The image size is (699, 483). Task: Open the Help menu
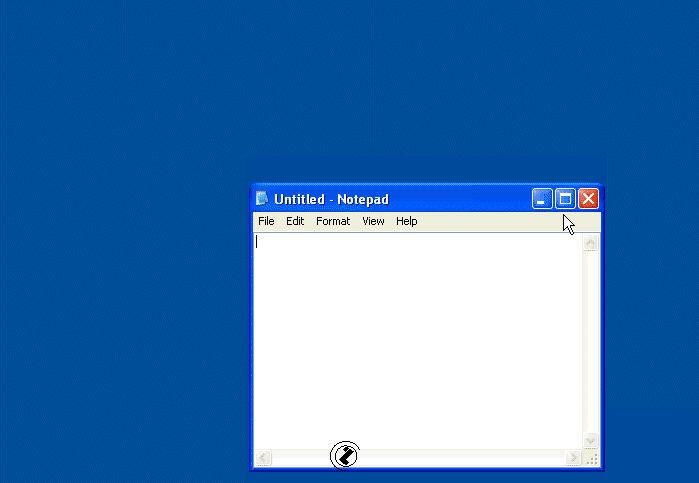click(407, 221)
